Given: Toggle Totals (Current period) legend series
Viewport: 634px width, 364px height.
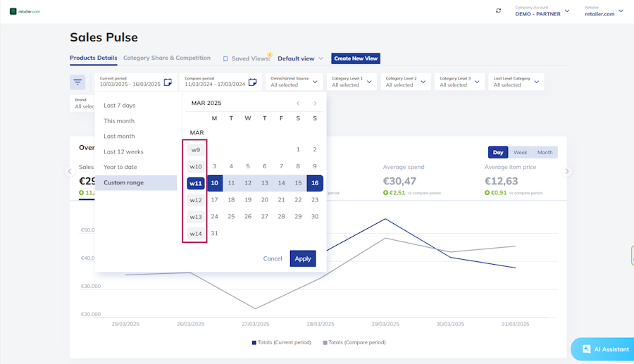Looking at the screenshot, I should click(x=281, y=343).
